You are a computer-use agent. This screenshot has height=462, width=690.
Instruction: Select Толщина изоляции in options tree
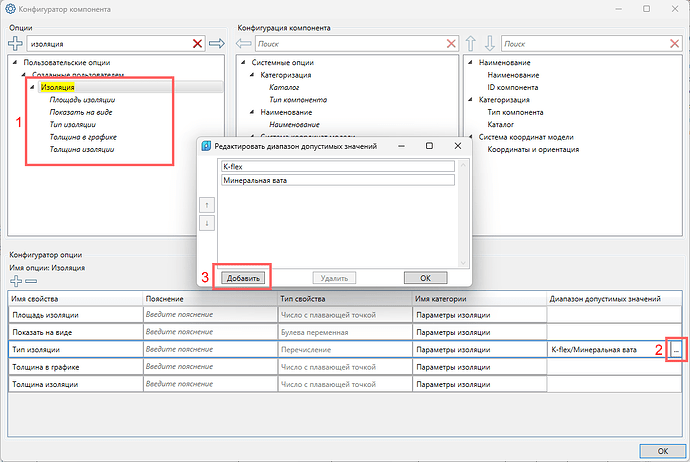tap(82, 150)
